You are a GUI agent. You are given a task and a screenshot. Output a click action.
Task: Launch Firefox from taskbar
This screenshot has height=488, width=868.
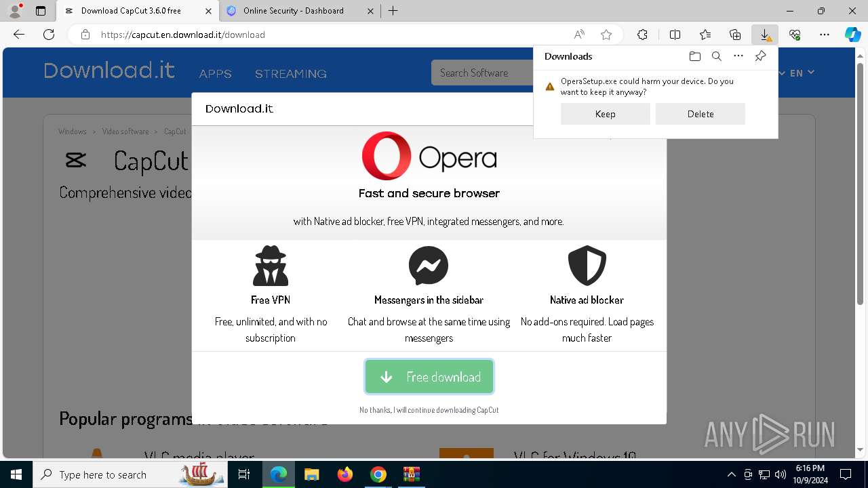pos(345,474)
